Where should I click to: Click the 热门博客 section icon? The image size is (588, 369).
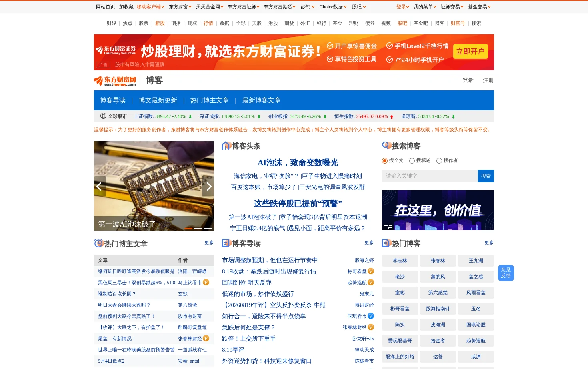pos(386,243)
